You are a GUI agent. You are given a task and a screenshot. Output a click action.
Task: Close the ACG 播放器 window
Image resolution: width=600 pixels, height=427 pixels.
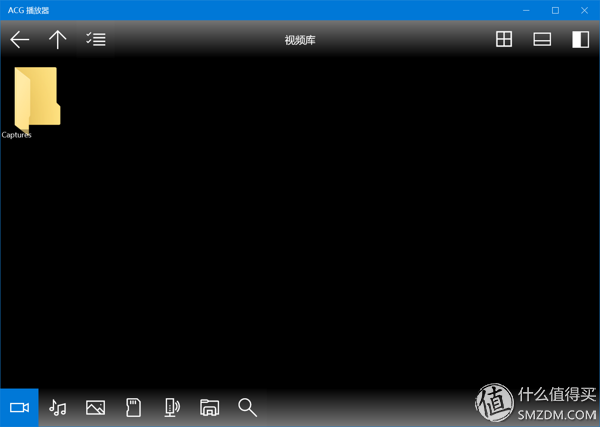coord(584,10)
